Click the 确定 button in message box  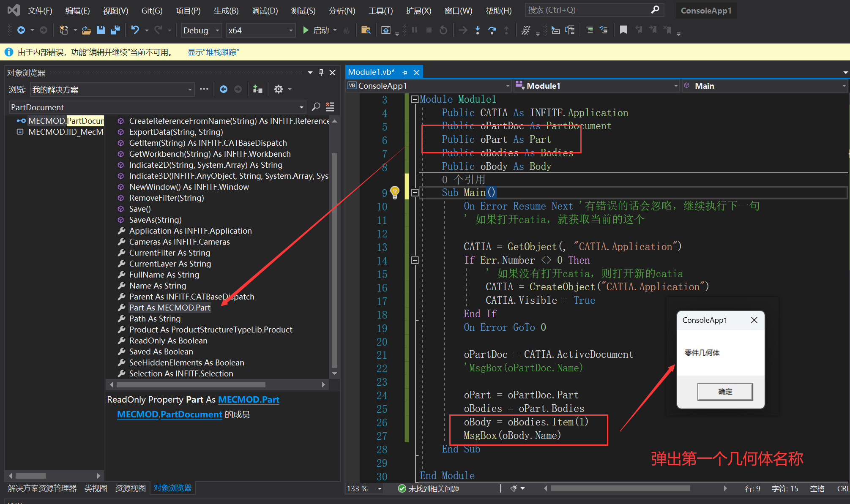pos(725,392)
